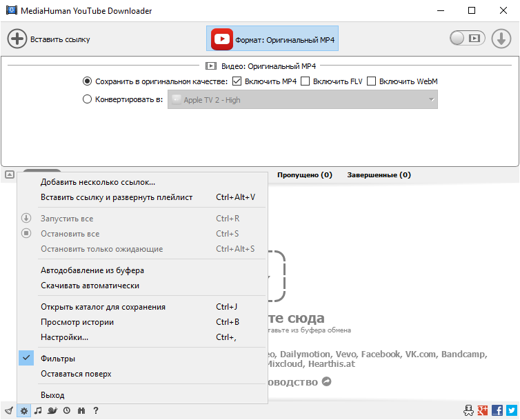Click the arrow icon after the guide link
Screen dimensions: 520x420
327,382
